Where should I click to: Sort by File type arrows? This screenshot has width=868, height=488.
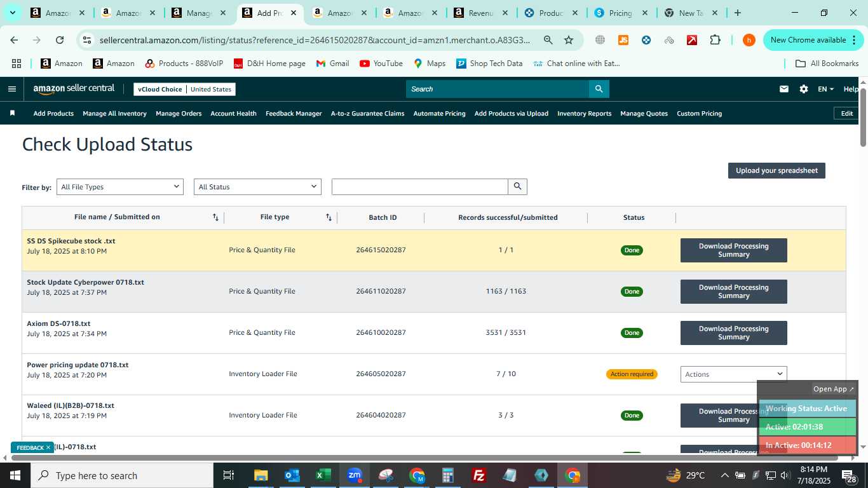(329, 217)
